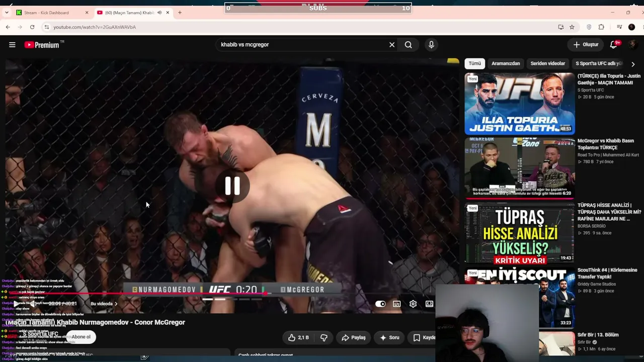Viewport: 644px width, 362px height.
Task: Open the browser extensions menu
Action: coord(601,27)
